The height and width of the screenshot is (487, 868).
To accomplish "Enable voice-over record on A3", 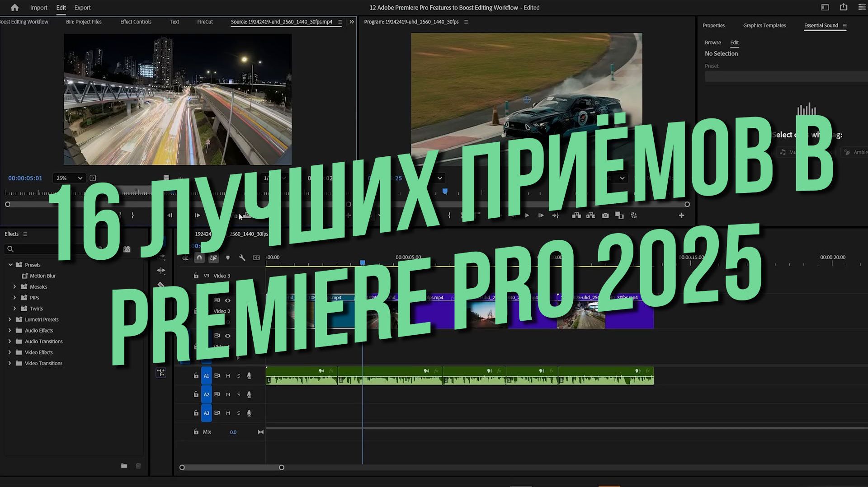I will pyautogui.click(x=249, y=413).
